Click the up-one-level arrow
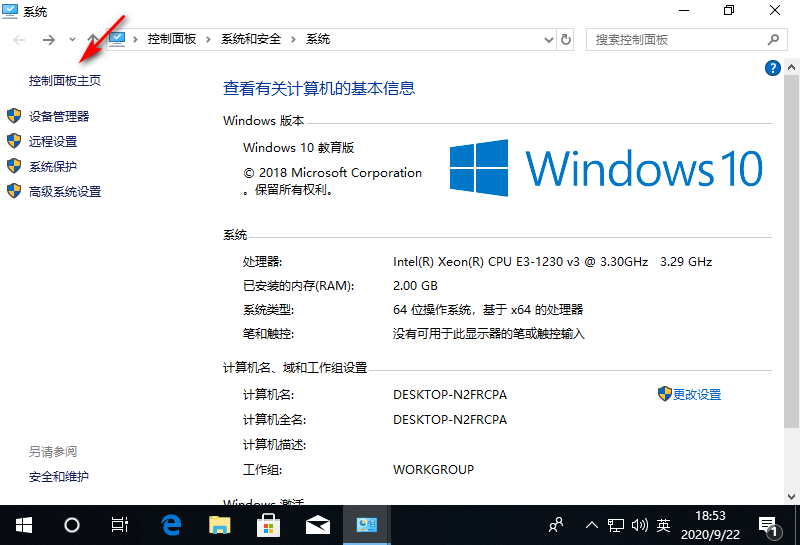The height and width of the screenshot is (545, 800). point(92,40)
